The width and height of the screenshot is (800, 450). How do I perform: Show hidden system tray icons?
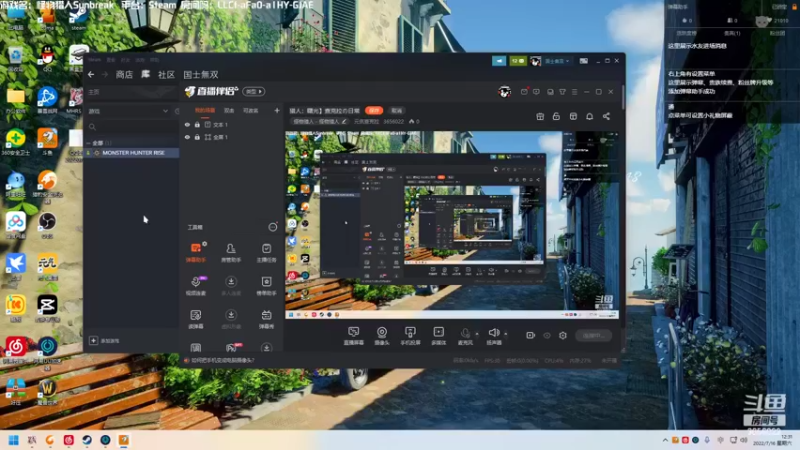click(665, 440)
